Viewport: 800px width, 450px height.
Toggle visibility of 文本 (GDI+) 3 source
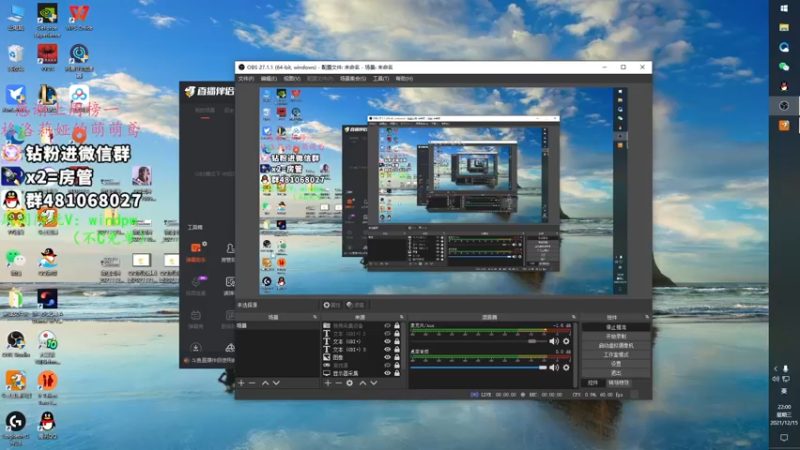pyautogui.click(x=387, y=349)
